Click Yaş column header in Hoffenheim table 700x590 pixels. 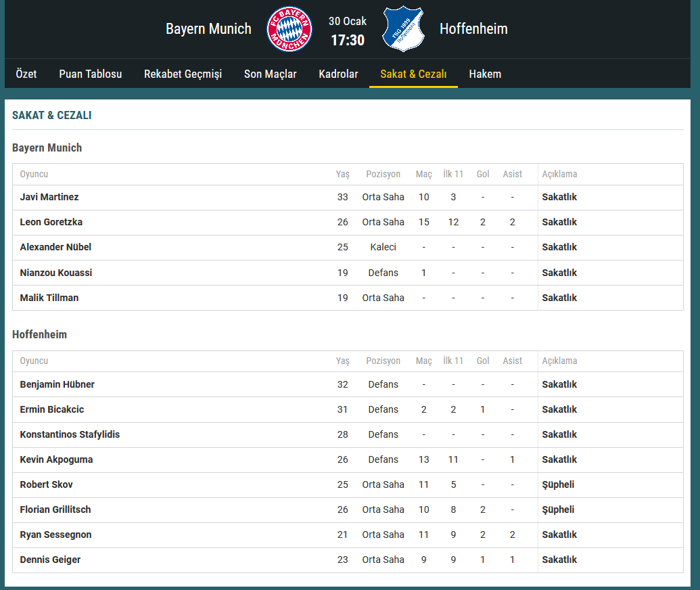(x=343, y=361)
